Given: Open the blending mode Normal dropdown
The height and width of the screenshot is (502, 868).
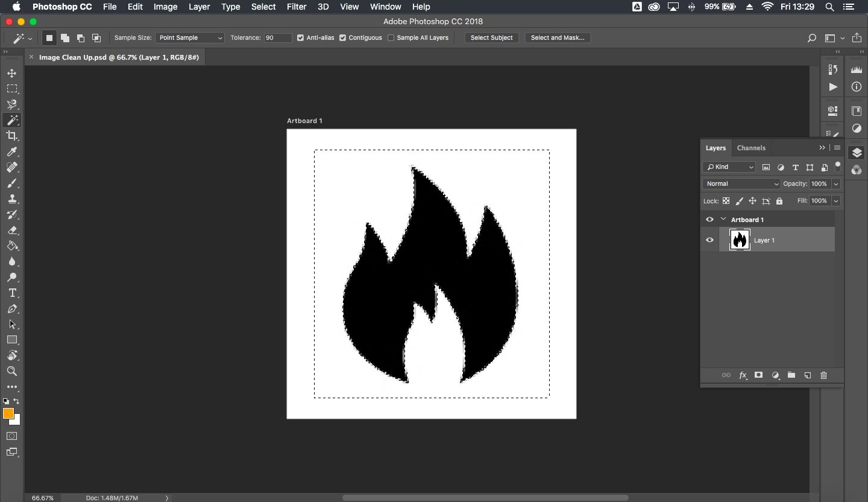Looking at the screenshot, I should (741, 183).
